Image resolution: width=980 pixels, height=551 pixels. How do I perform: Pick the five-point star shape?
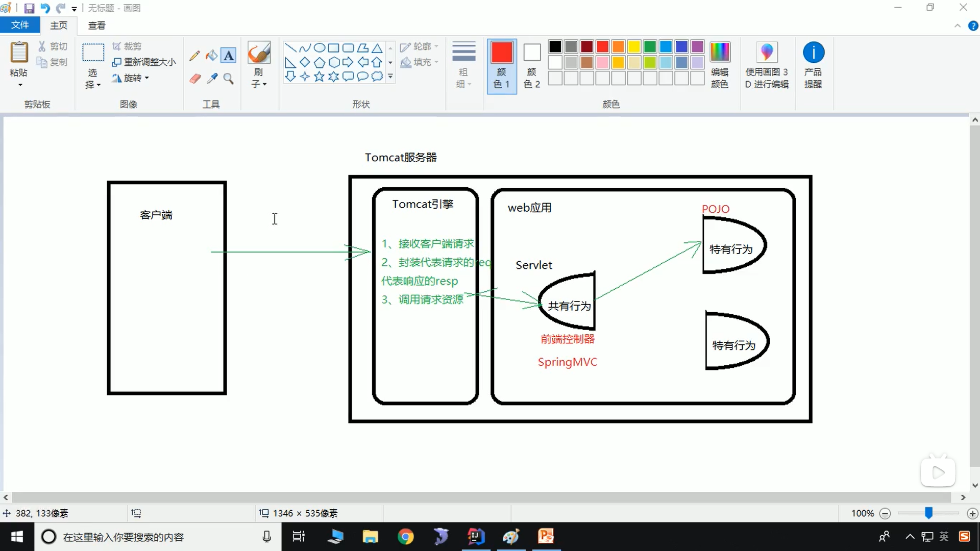[319, 77]
